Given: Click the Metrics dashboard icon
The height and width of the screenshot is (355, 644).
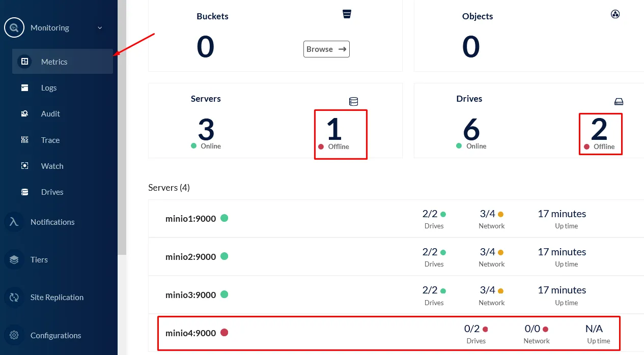Looking at the screenshot, I should click(24, 62).
